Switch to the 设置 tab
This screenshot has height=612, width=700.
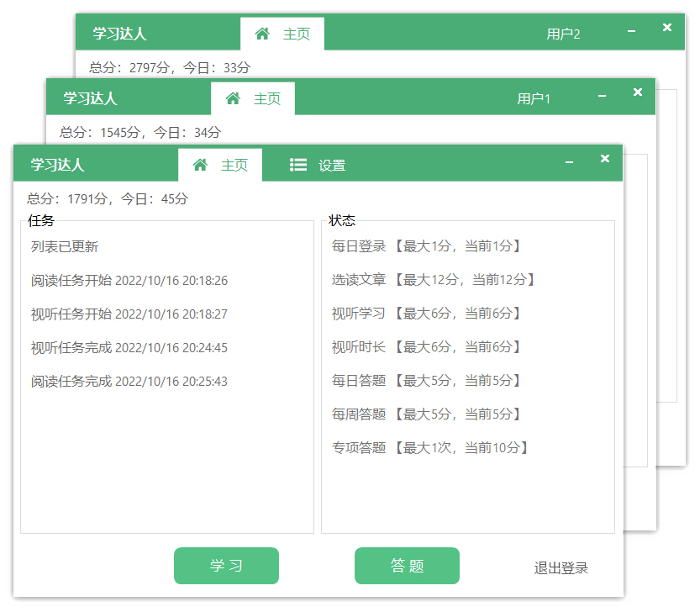tap(331, 165)
